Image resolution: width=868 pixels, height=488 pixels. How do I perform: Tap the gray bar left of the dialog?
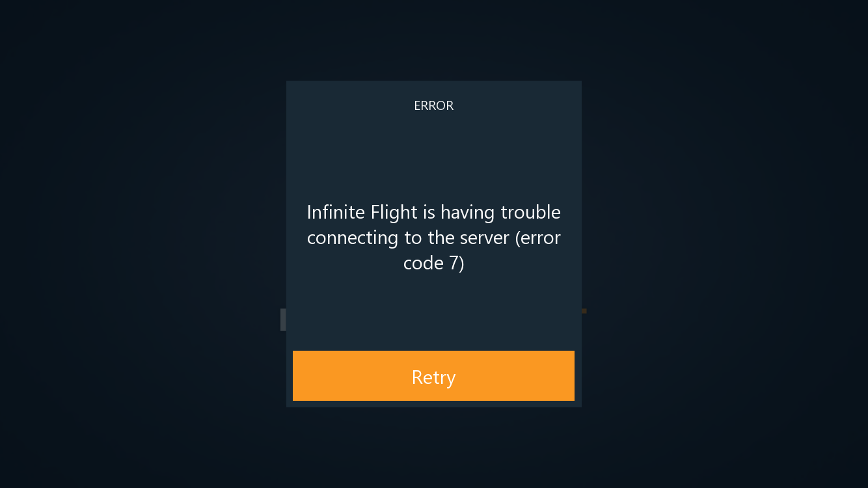(283, 319)
